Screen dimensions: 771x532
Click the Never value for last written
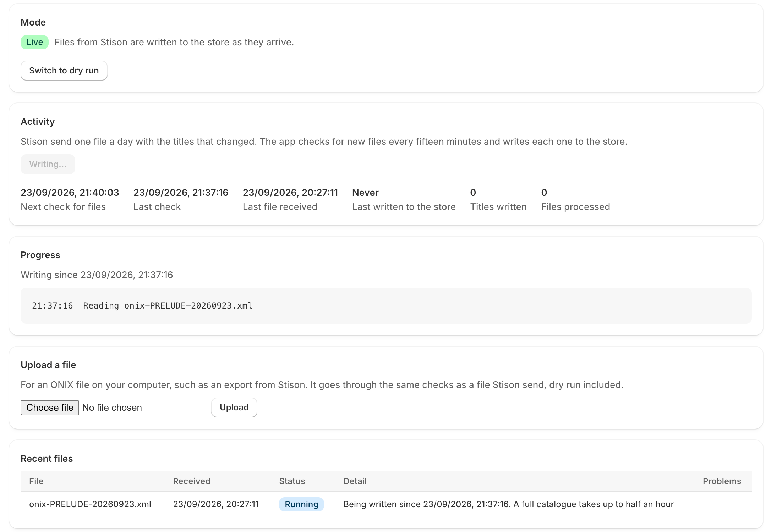365,193
